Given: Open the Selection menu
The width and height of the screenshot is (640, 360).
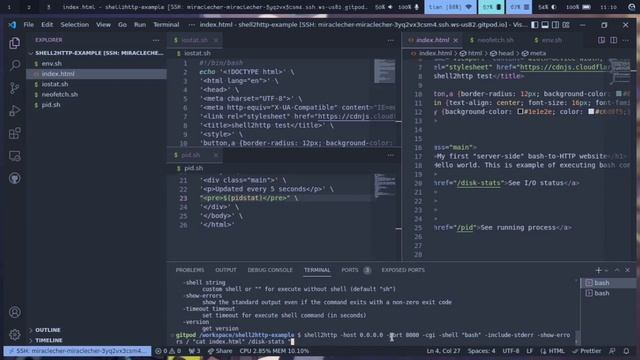Looking at the screenshot, I should point(74,25).
